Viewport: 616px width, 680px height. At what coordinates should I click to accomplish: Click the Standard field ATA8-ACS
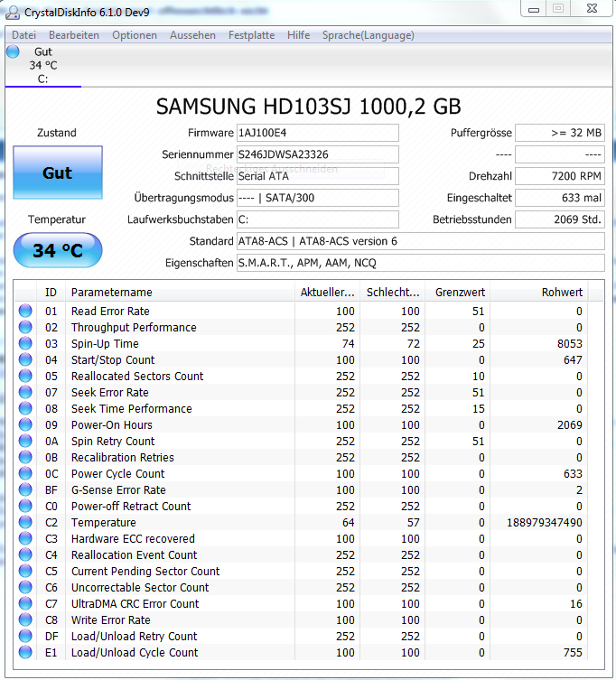(x=420, y=241)
